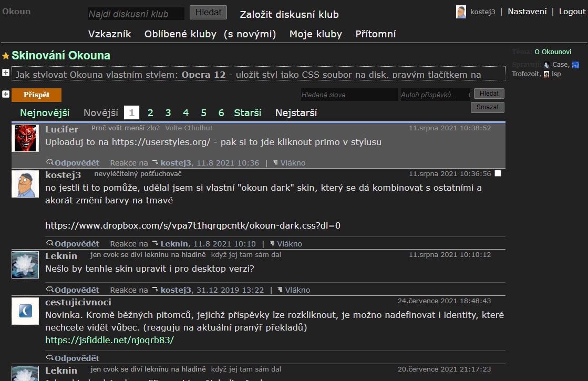Open Case's admin profile avatar

coord(547,65)
